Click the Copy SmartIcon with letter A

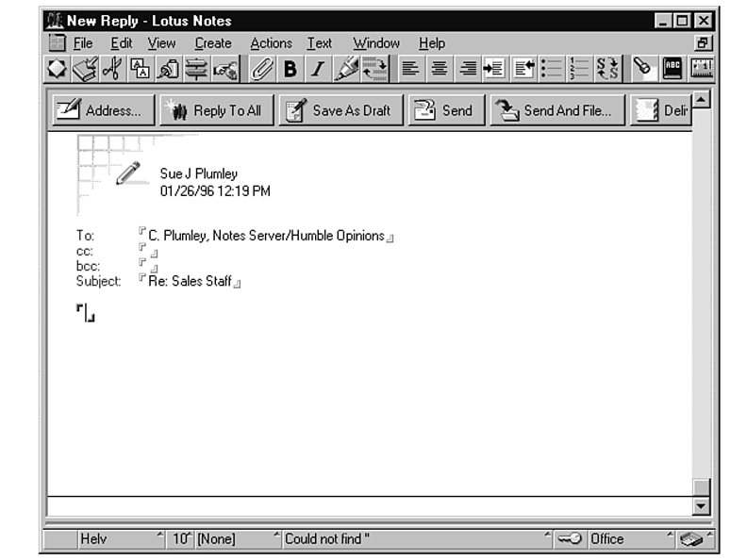point(141,69)
